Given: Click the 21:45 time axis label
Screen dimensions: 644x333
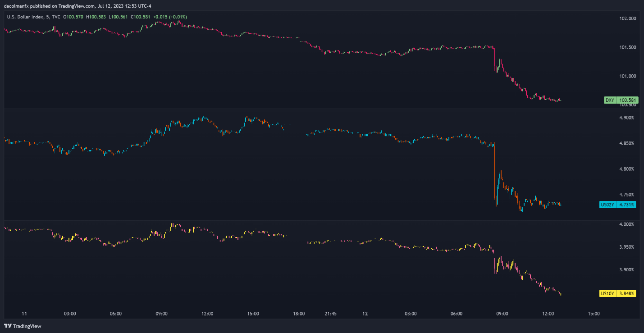Looking at the screenshot, I should 331,314.
